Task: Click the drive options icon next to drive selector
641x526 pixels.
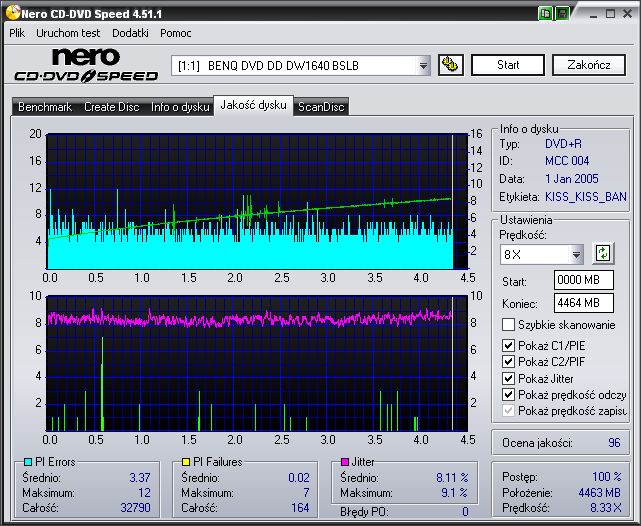Action: coord(451,65)
